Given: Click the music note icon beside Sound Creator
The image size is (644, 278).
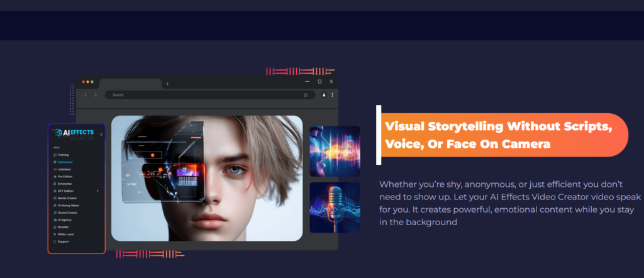Looking at the screenshot, I should [55, 213].
